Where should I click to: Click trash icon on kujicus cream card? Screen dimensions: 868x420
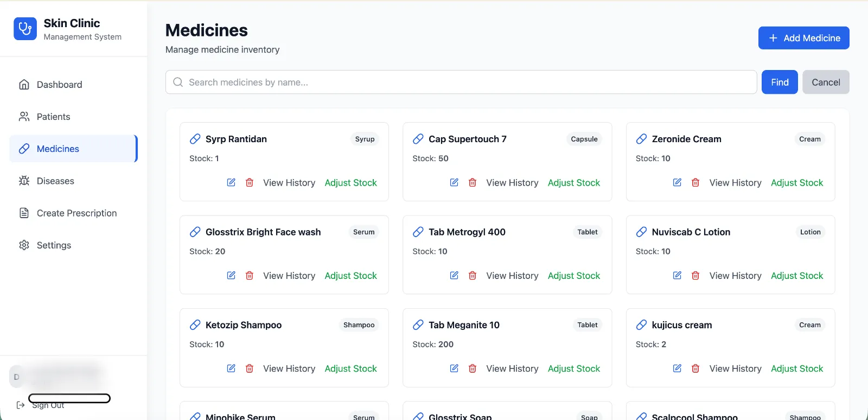click(695, 368)
